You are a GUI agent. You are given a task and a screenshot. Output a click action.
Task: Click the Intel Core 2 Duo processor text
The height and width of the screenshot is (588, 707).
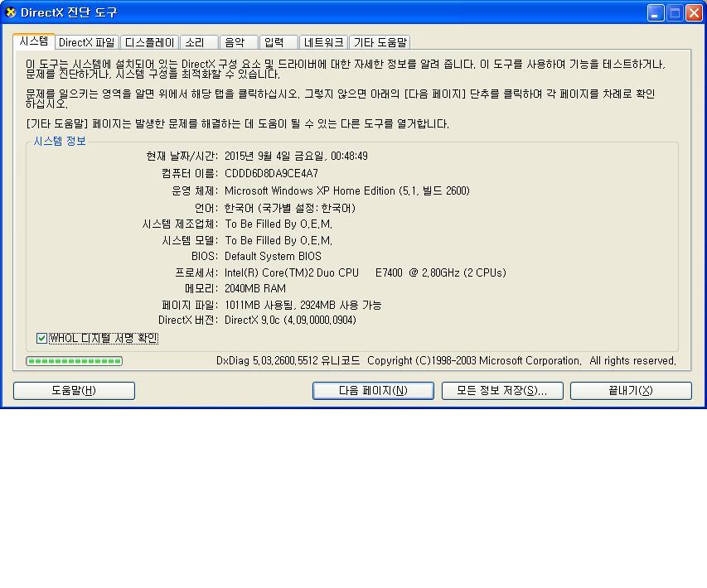click(x=365, y=272)
